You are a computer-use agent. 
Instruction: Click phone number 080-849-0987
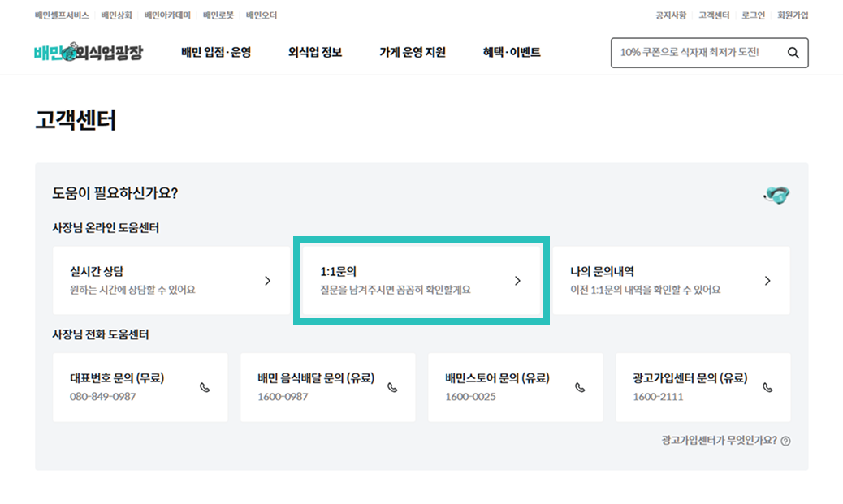tap(102, 397)
